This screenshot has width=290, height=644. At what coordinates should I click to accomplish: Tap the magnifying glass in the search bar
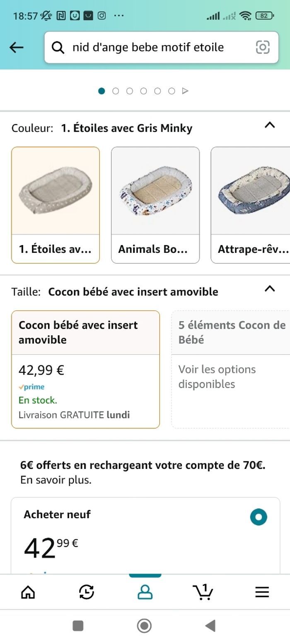click(x=57, y=47)
